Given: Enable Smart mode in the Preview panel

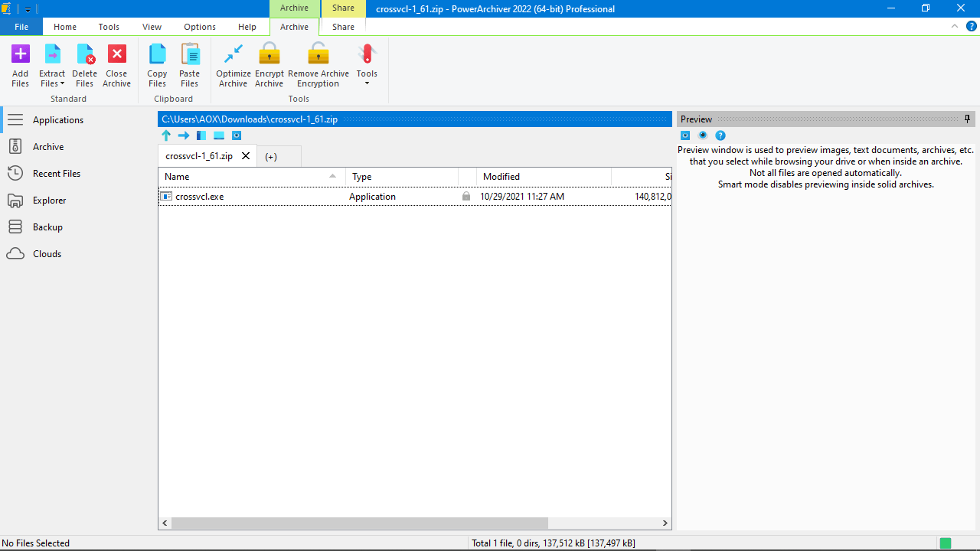Looking at the screenshot, I should (x=684, y=135).
